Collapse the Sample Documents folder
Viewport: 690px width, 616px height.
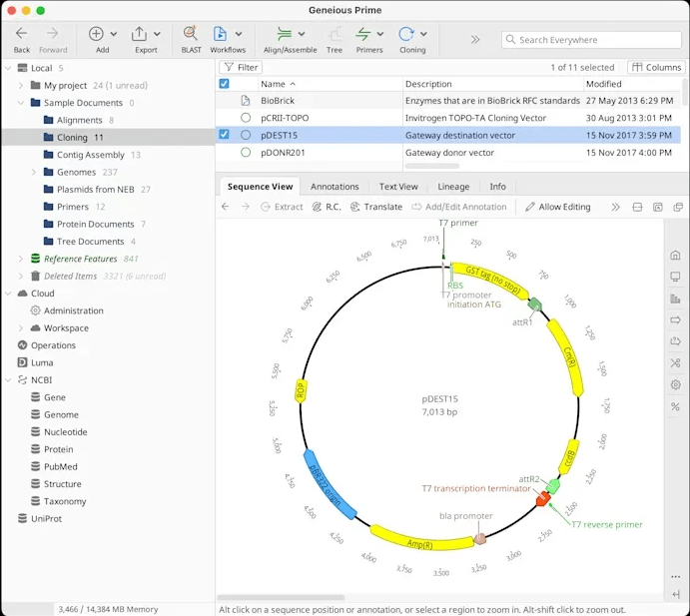click(x=21, y=103)
